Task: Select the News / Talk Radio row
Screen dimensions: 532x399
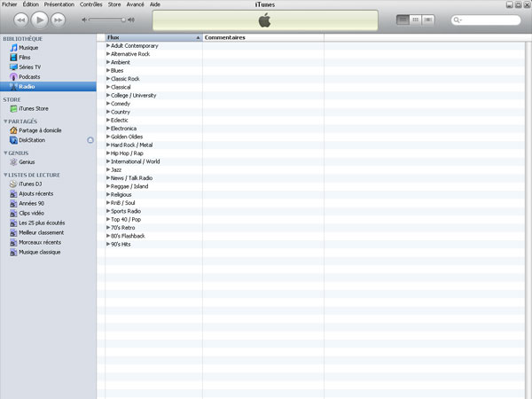Action: tap(310, 178)
